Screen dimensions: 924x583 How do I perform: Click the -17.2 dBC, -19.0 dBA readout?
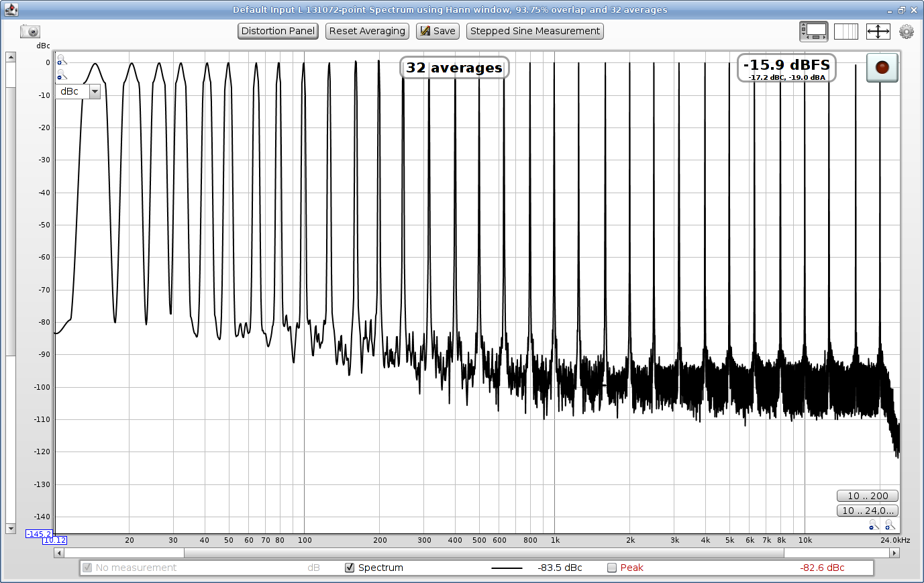click(x=786, y=77)
